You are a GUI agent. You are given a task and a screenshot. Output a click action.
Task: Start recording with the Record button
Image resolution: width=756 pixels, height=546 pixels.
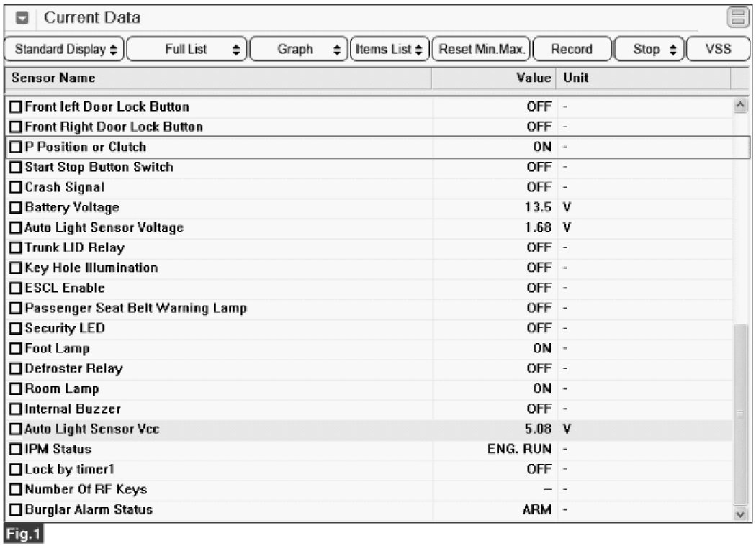tap(572, 50)
